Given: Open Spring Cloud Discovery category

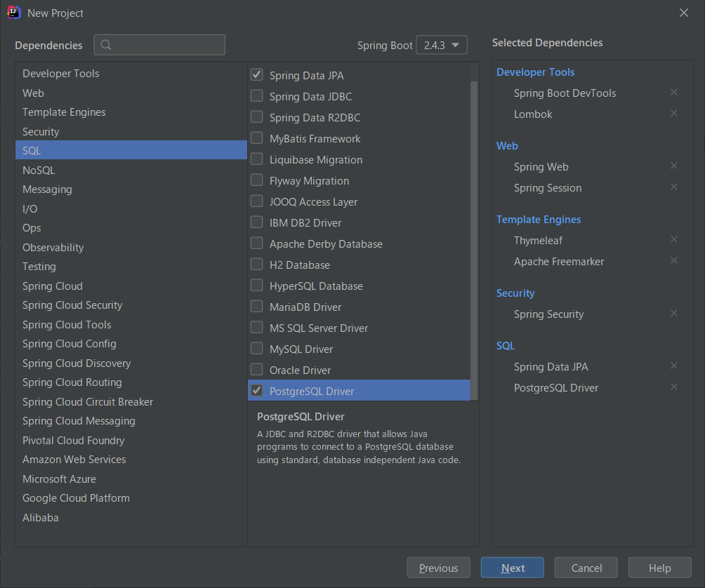Looking at the screenshot, I should pos(131,363).
